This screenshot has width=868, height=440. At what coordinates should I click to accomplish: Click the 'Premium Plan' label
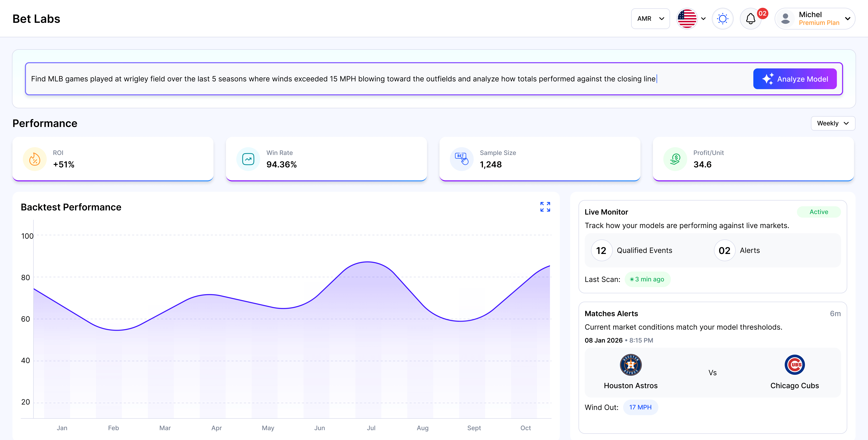[x=819, y=23]
